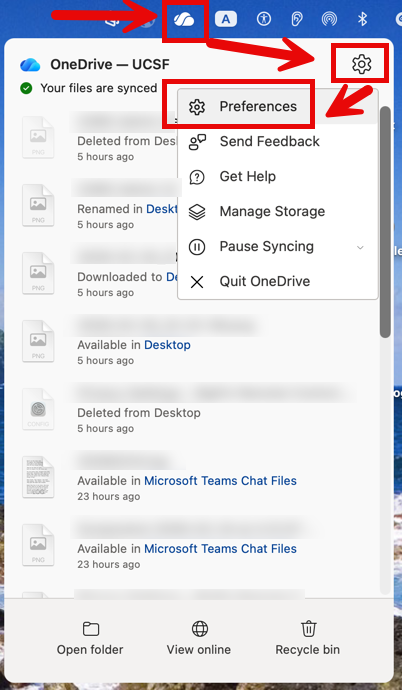Open Desktop link in the Available file row
Screen dimensions: 402x690
(x=168, y=345)
